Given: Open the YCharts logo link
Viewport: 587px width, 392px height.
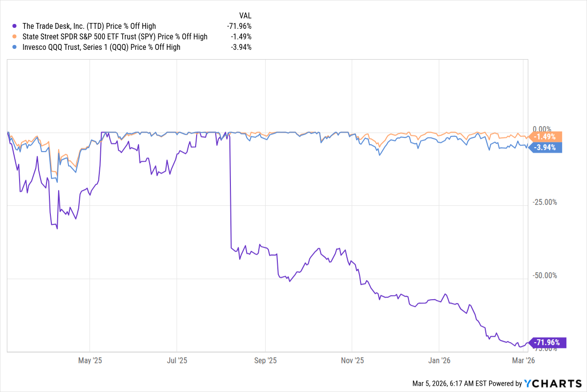Looking at the screenshot, I should tap(553, 384).
